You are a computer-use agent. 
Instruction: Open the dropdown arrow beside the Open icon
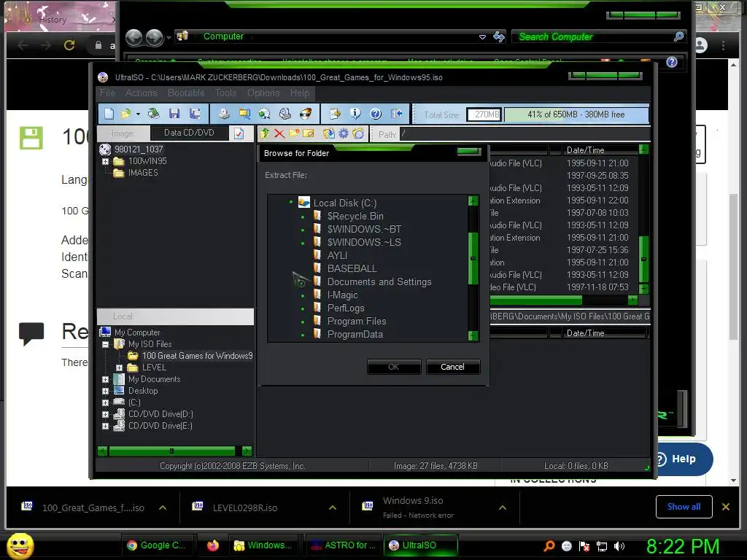click(x=138, y=114)
